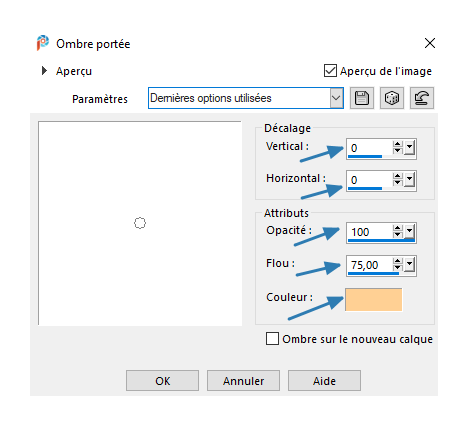Open the Paramètres presets dropdown
Viewport: 468px width, 426px height.
336,98
